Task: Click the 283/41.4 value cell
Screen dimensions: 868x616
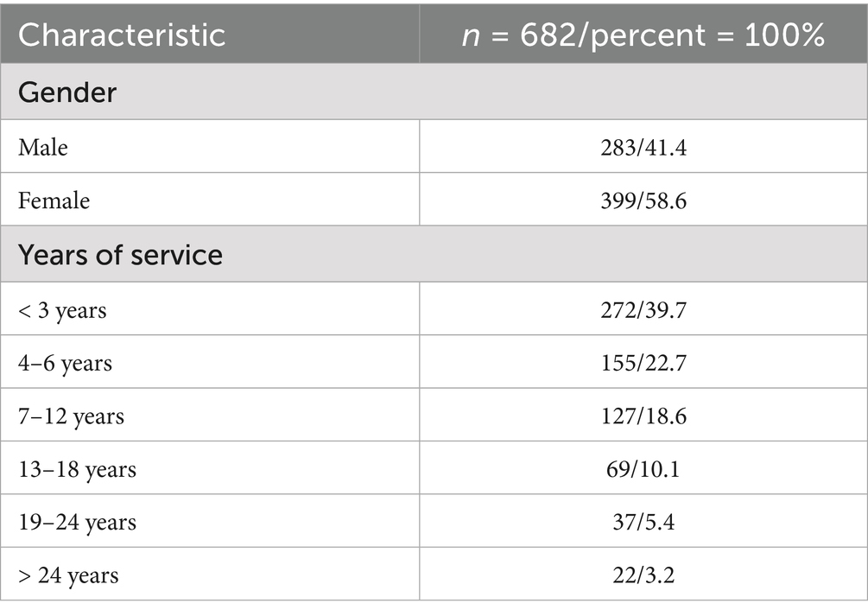Action: click(643, 147)
